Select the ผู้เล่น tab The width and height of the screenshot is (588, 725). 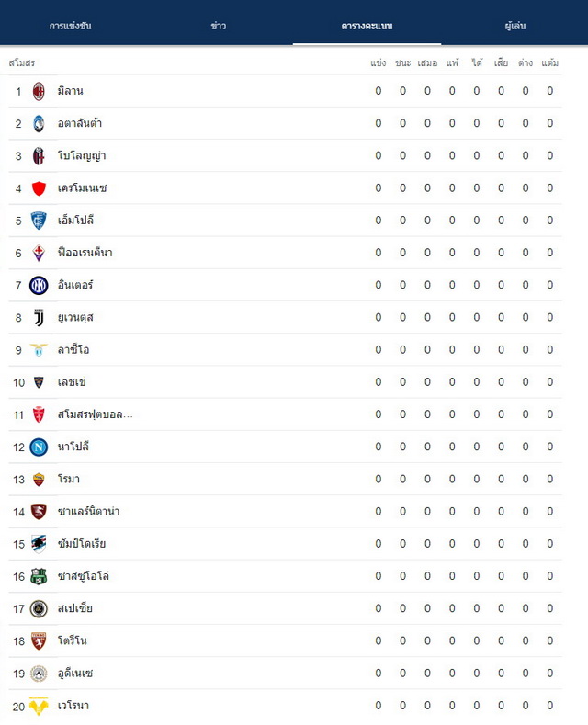click(515, 26)
